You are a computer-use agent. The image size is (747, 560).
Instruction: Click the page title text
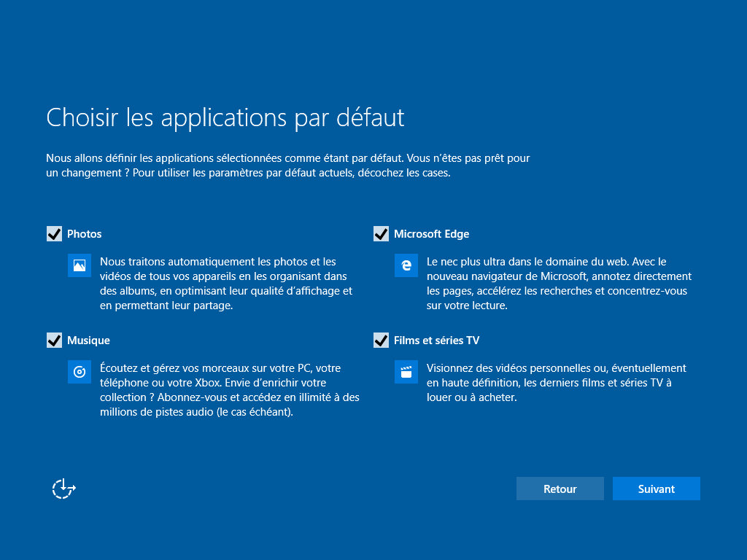(x=225, y=117)
